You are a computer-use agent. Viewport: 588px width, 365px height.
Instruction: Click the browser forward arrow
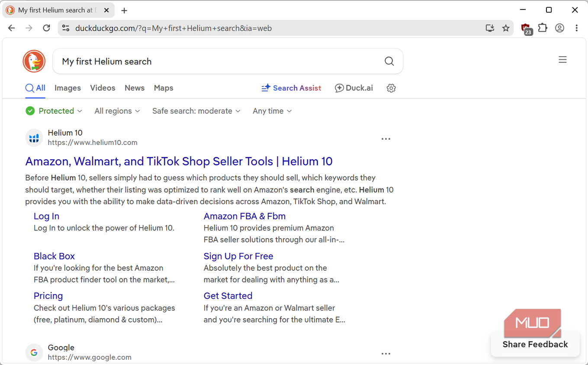(x=29, y=28)
